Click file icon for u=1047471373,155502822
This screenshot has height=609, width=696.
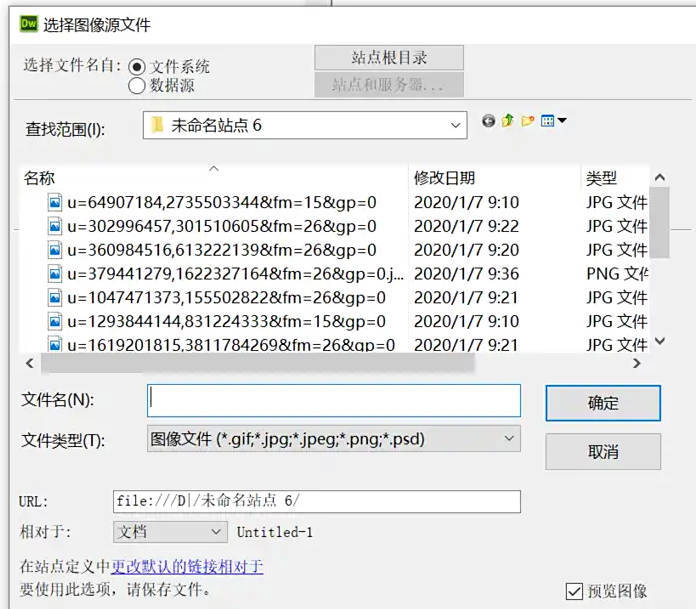tap(55, 297)
